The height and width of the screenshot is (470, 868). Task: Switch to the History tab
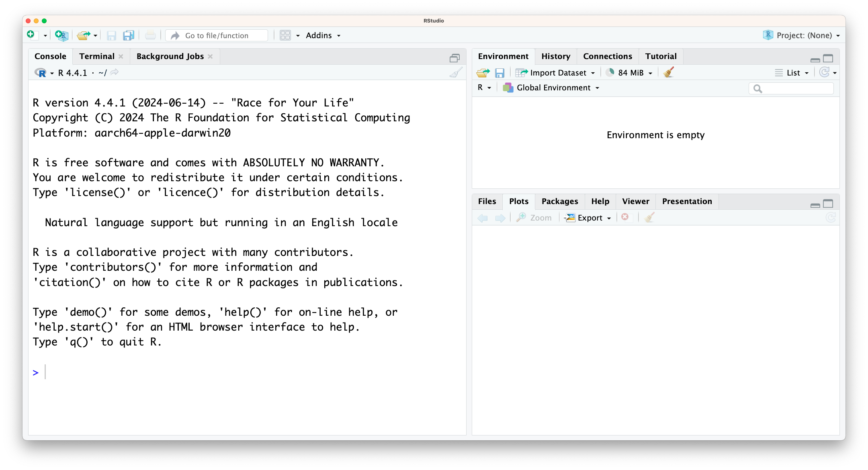pos(556,56)
